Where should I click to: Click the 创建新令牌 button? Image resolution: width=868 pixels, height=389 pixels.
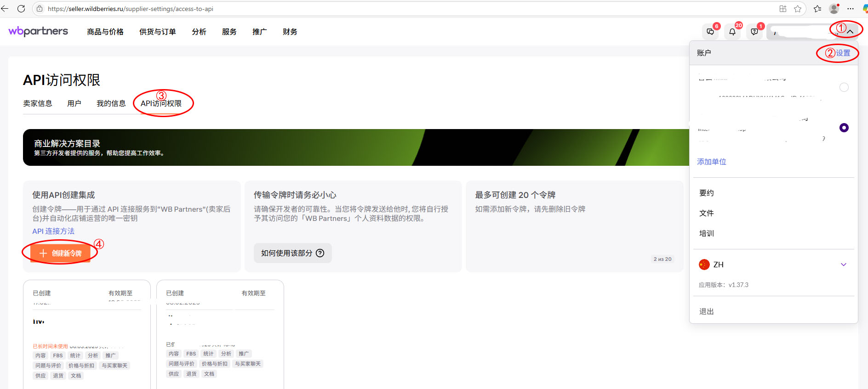(x=60, y=253)
